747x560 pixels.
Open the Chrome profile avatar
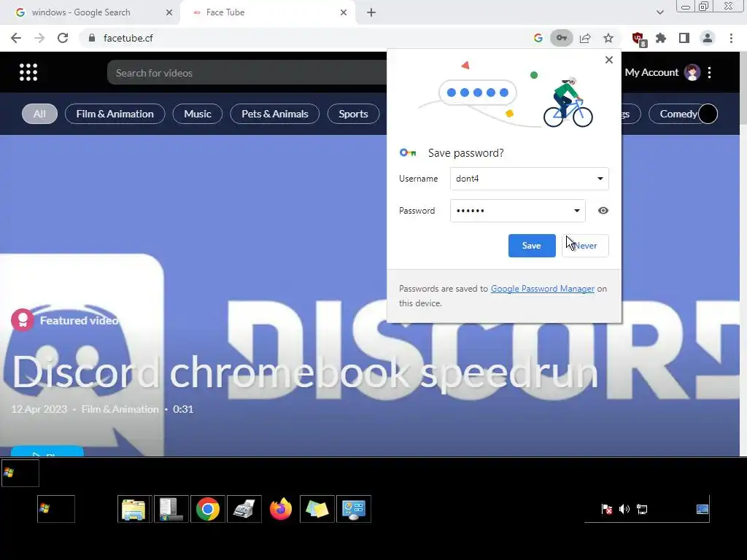tap(708, 38)
